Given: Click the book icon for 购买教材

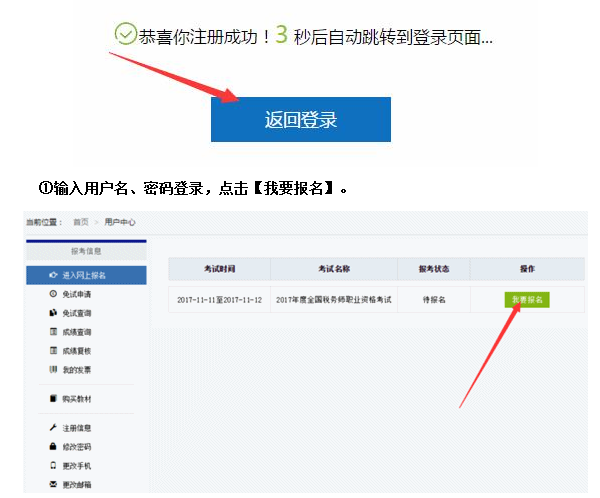Looking at the screenshot, I should pos(53,398).
